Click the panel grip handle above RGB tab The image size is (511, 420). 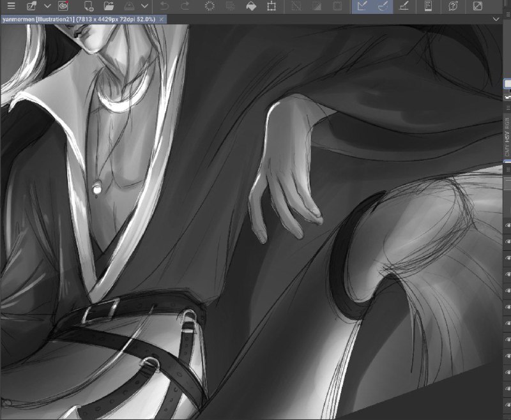tap(507, 108)
